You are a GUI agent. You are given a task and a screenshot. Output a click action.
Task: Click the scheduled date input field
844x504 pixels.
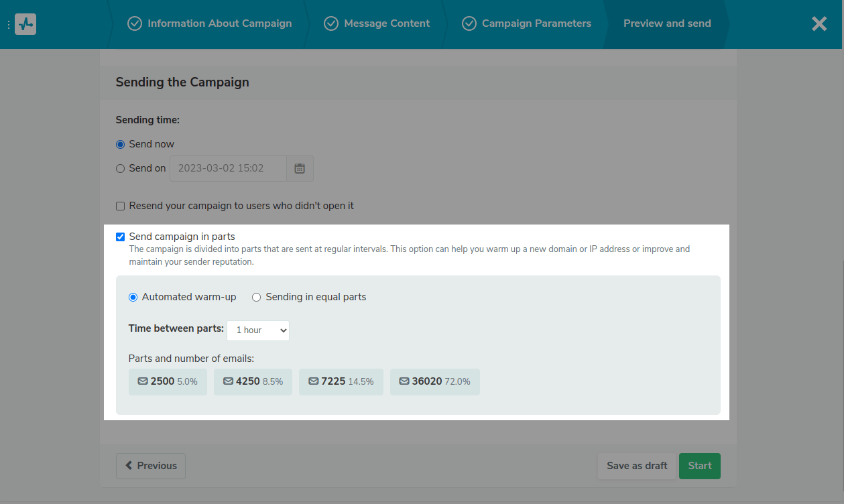pos(228,168)
